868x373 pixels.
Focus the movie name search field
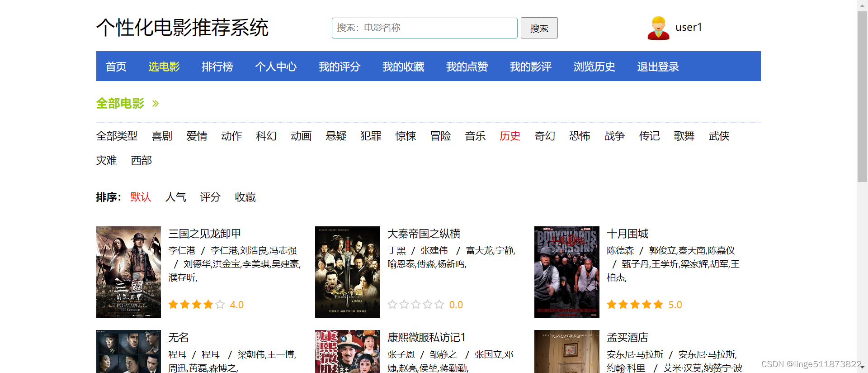tap(425, 28)
